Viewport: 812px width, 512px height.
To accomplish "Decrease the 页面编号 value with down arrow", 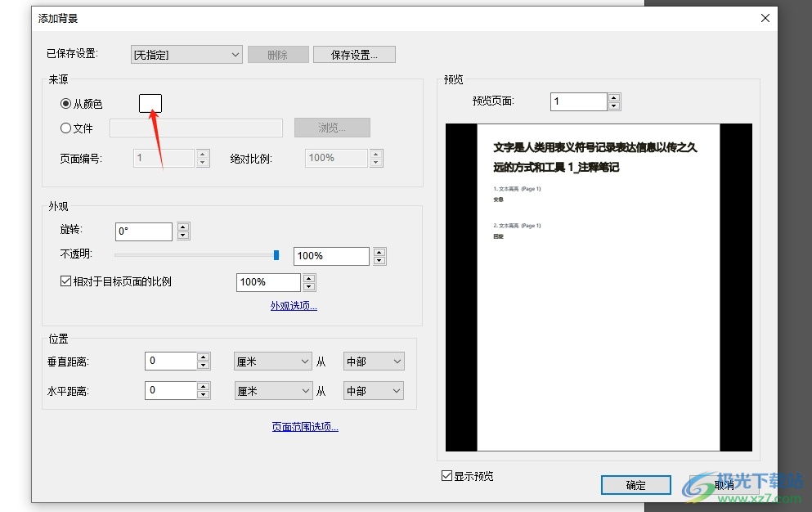I will tap(203, 162).
